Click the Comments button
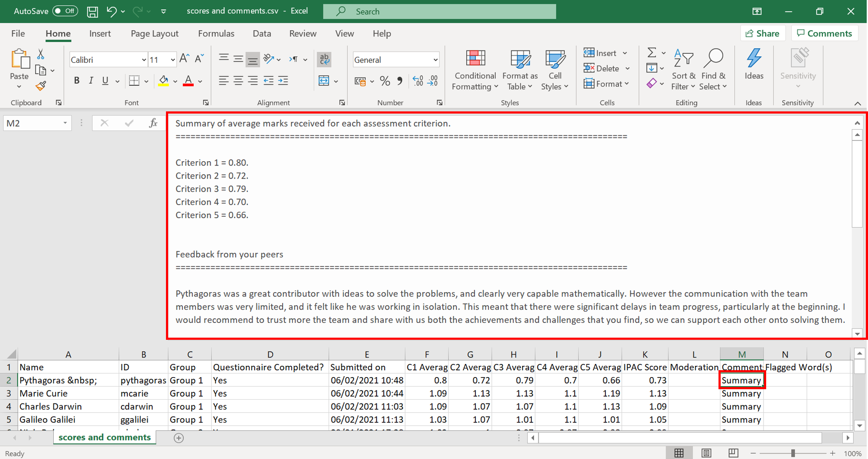This screenshot has width=868, height=459. pyautogui.click(x=825, y=33)
